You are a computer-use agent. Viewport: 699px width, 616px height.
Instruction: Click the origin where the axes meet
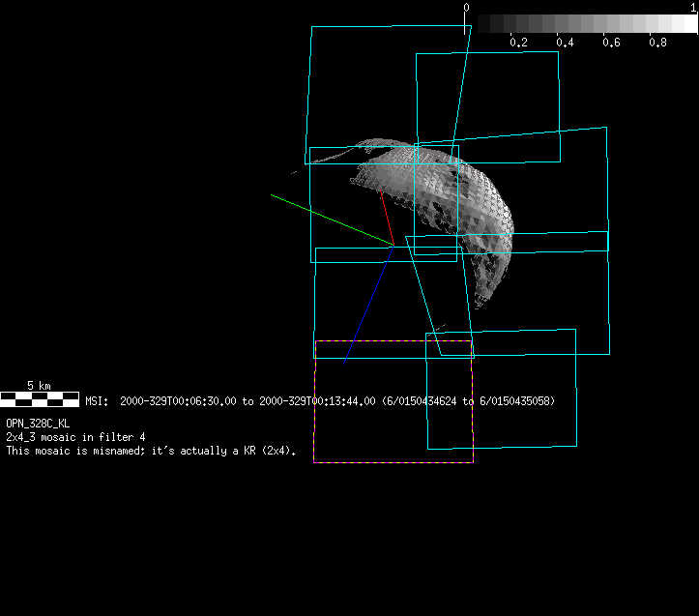tap(393, 245)
